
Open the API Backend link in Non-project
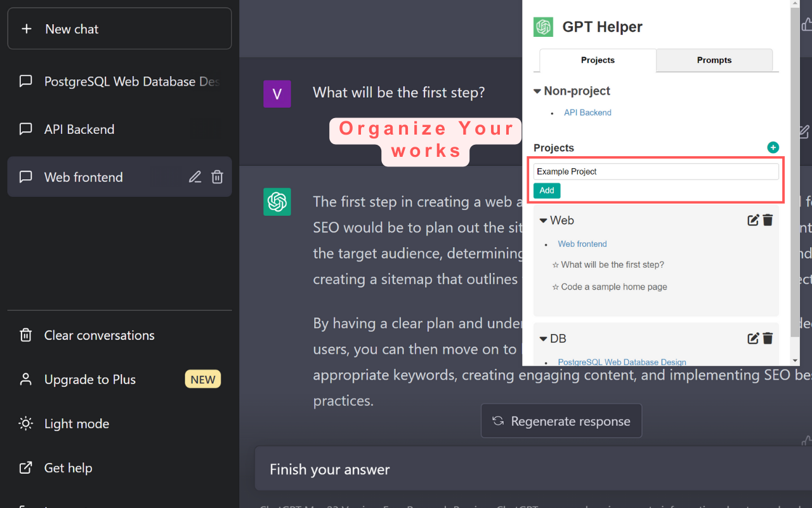point(587,112)
